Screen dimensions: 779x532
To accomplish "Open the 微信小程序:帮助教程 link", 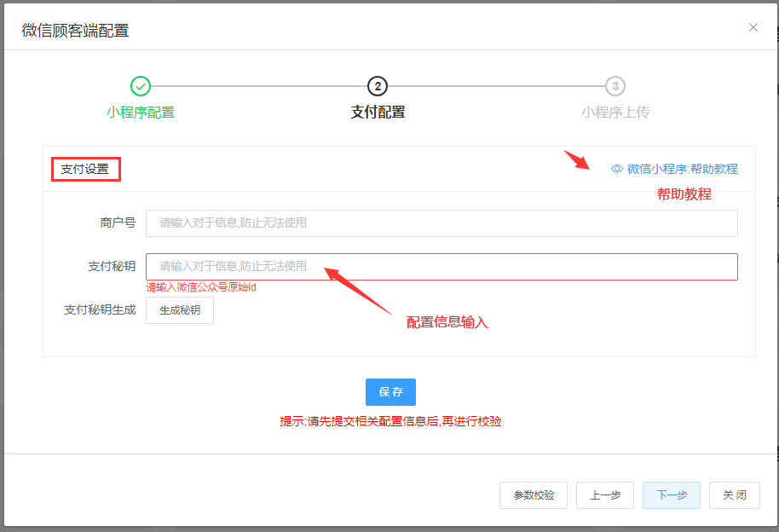I will [682, 169].
